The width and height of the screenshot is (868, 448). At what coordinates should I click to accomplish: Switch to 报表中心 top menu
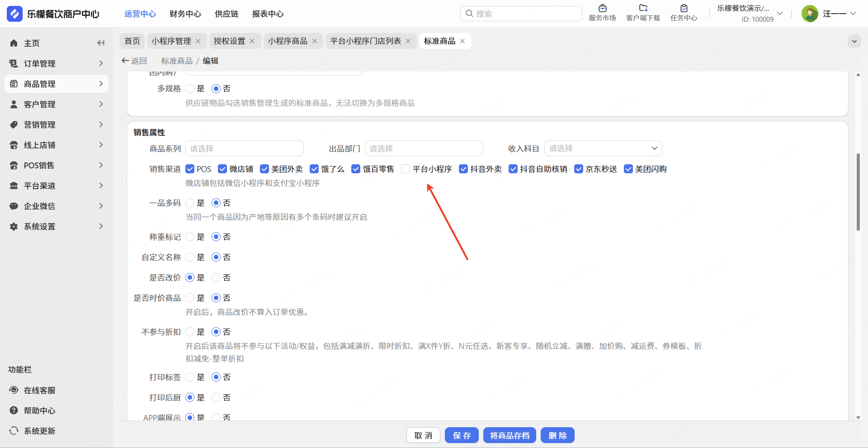click(268, 14)
